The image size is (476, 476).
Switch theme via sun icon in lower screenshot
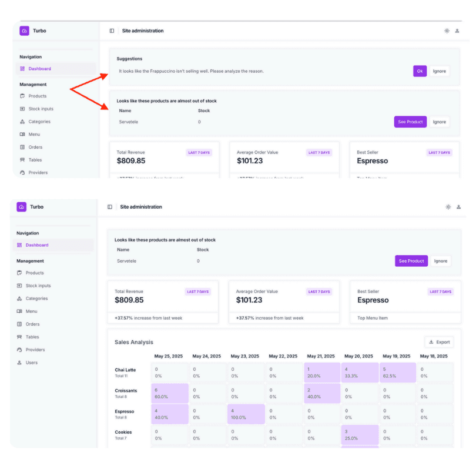[x=448, y=207]
